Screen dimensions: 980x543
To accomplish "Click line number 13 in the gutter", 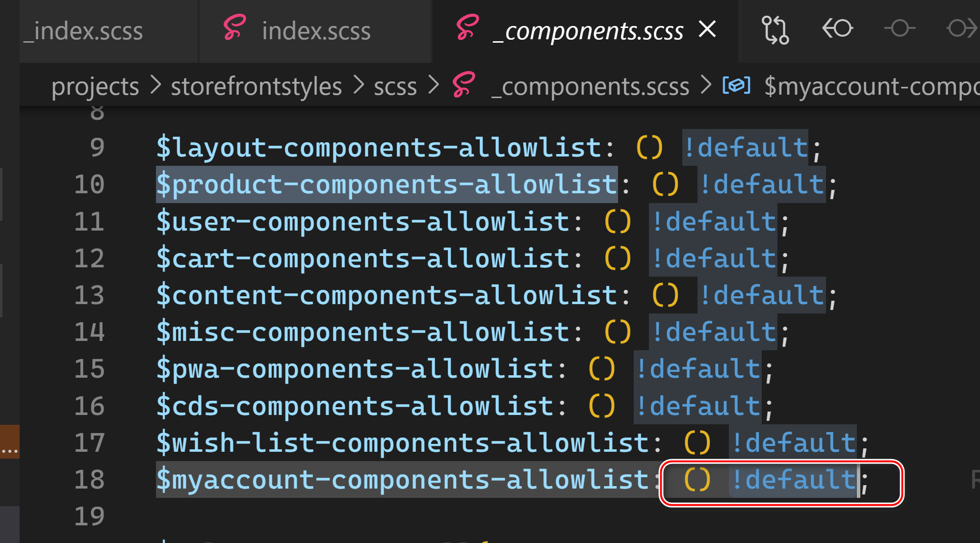I will point(89,295).
